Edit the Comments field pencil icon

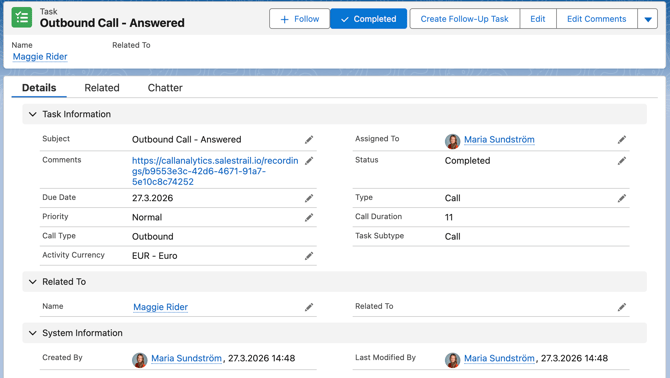[309, 161]
